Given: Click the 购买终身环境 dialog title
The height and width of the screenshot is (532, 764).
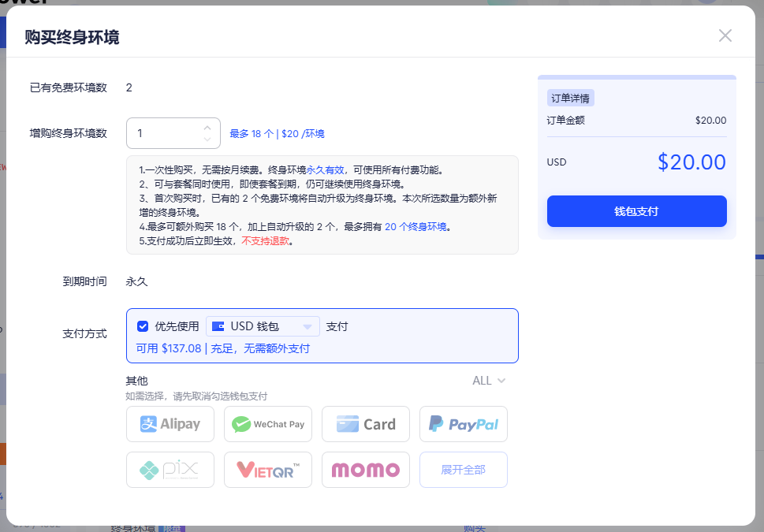Looking at the screenshot, I should click(x=72, y=37).
